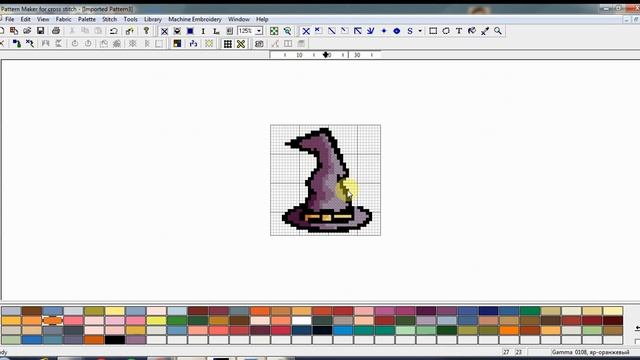Select the French knot small dot tool
This screenshot has height=360, width=640.
[x=384, y=31]
